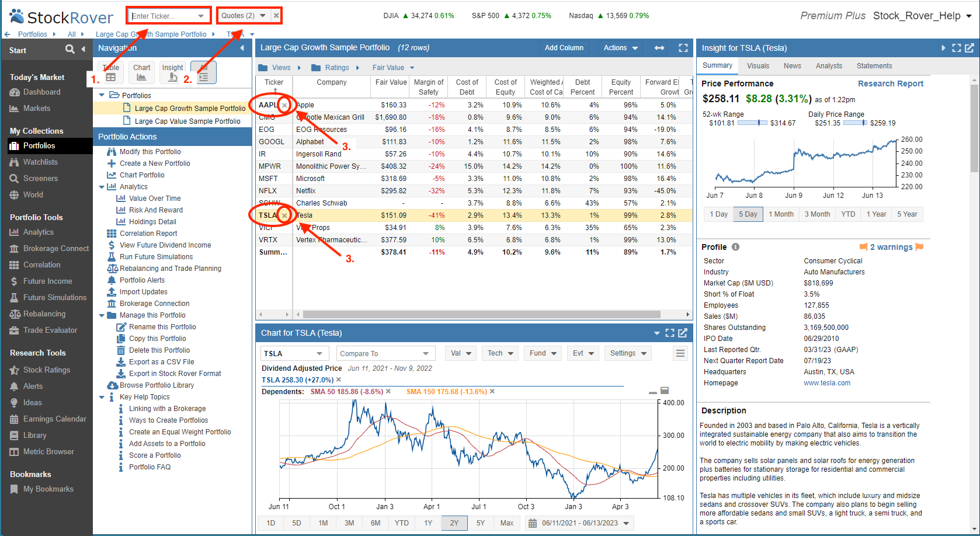
Task: Remove SMA 150 indicator from chart
Action: pyautogui.click(x=492, y=392)
